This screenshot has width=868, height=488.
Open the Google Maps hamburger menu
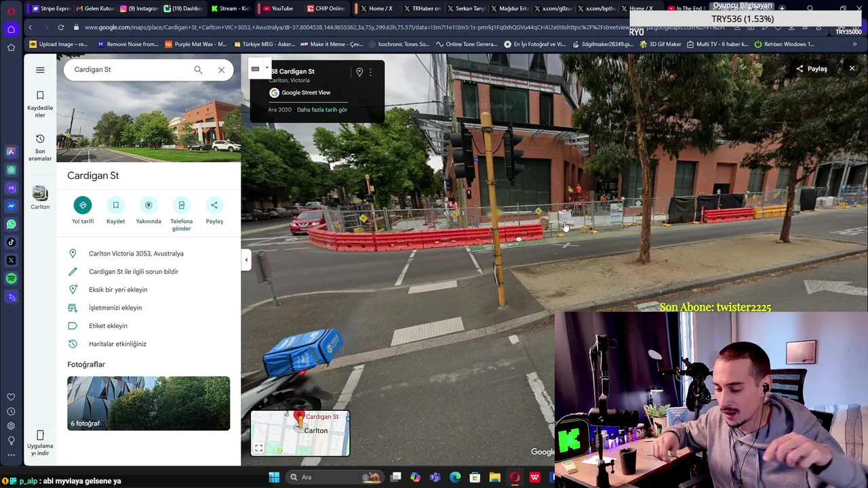[x=40, y=70]
